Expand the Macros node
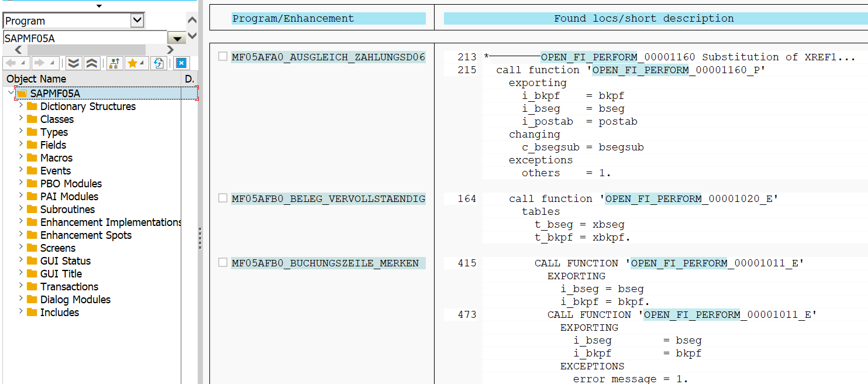Image resolution: width=868 pixels, height=384 pixels. tap(21, 157)
